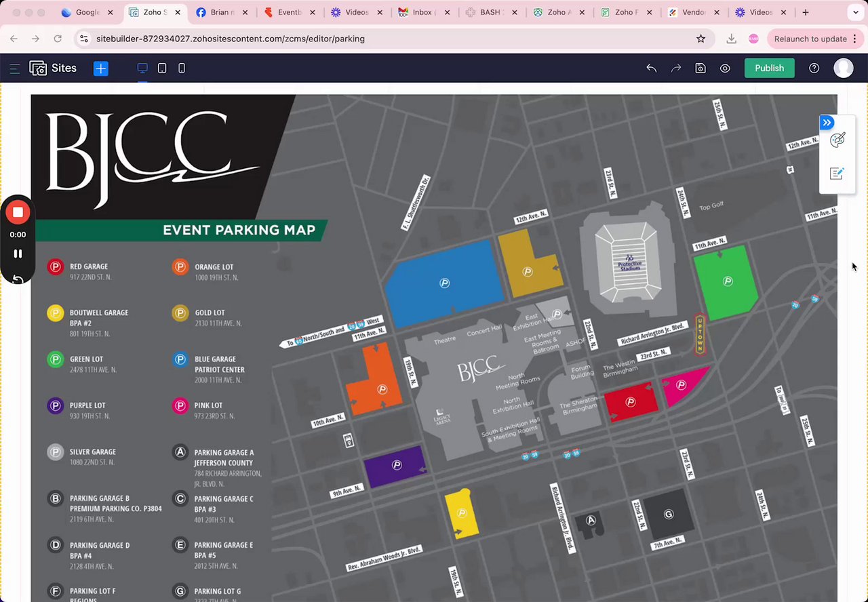
Task: Open the design palette tool icon
Action: (837, 140)
